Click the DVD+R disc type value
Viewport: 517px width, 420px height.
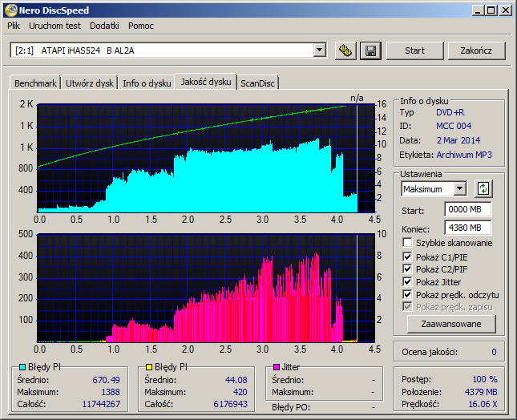pyautogui.click(x=450, y=112)
